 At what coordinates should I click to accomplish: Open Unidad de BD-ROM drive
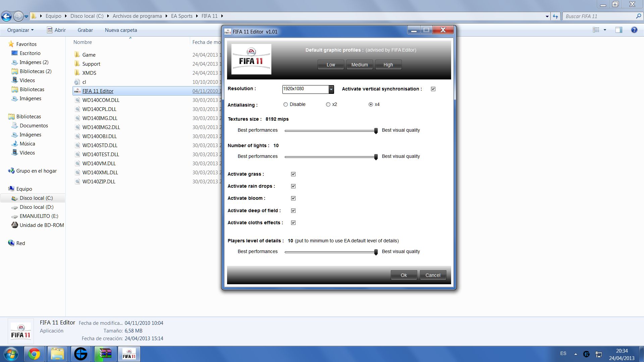click(x=42, y=225)
